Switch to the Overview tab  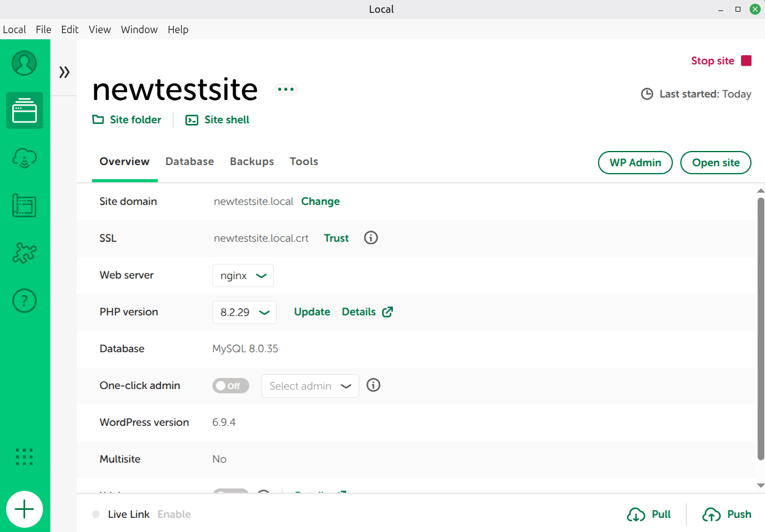click(x=125, y=162)
